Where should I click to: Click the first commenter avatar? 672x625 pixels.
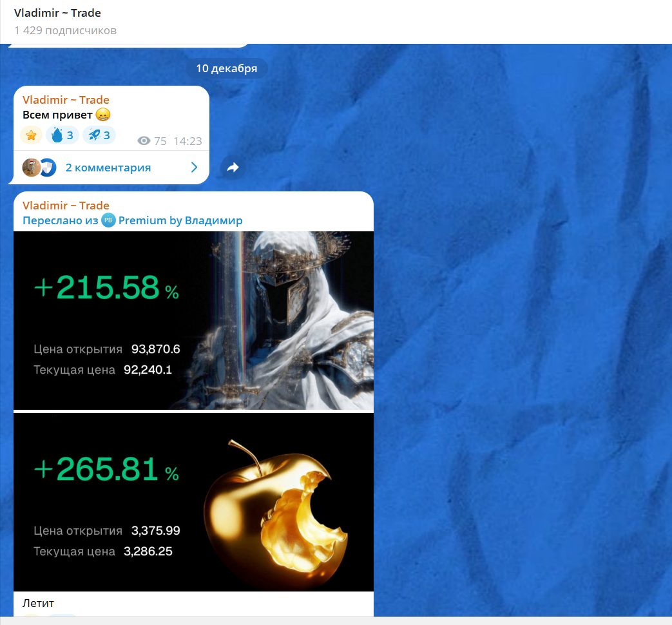(x=31, y=167)
